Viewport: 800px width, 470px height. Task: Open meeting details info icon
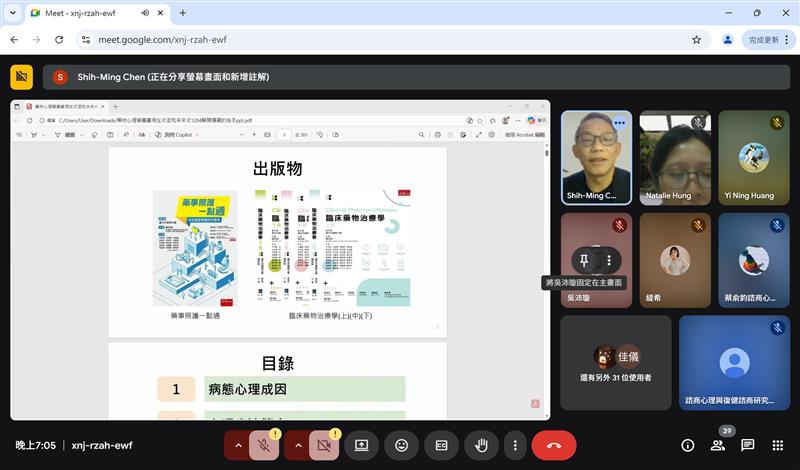pyautogui.click(x=688, y=445)
